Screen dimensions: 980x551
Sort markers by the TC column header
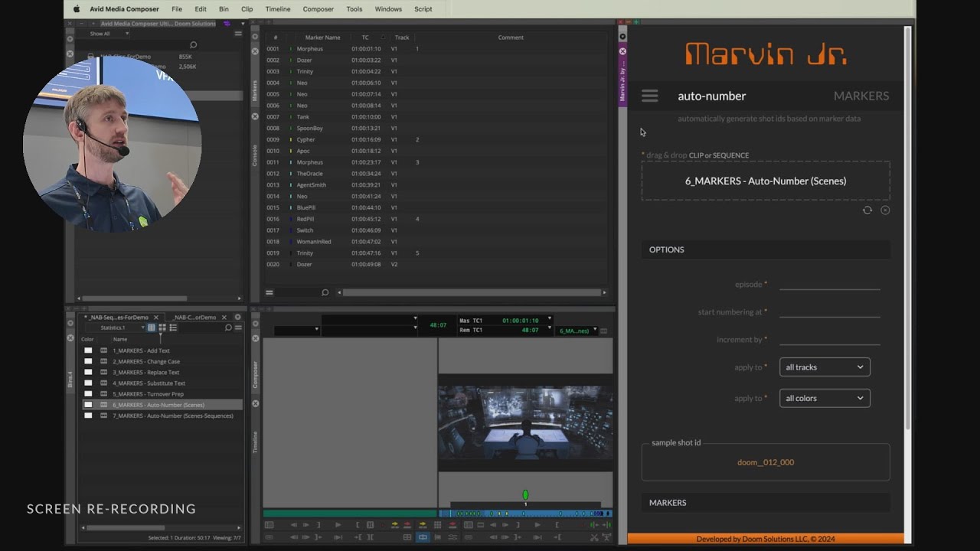365,37
